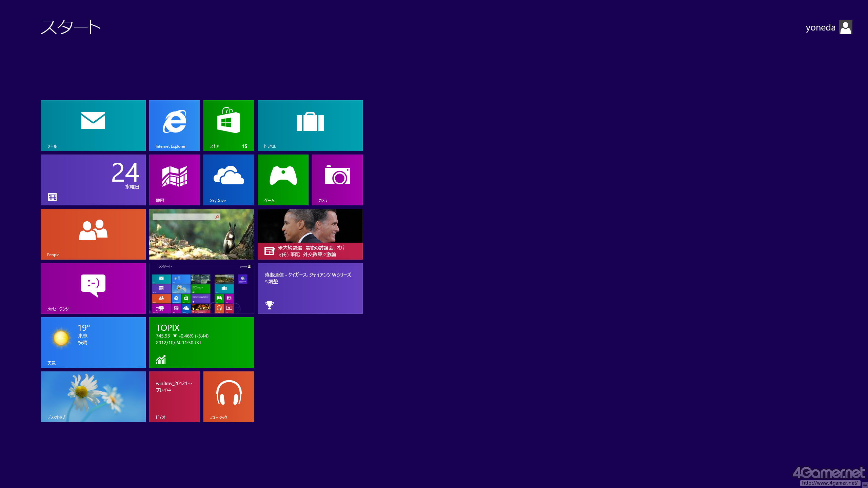Viewport: 868px width, 488px height.
Task: Open the Camera tile
Action: click(x=337, y=180)
